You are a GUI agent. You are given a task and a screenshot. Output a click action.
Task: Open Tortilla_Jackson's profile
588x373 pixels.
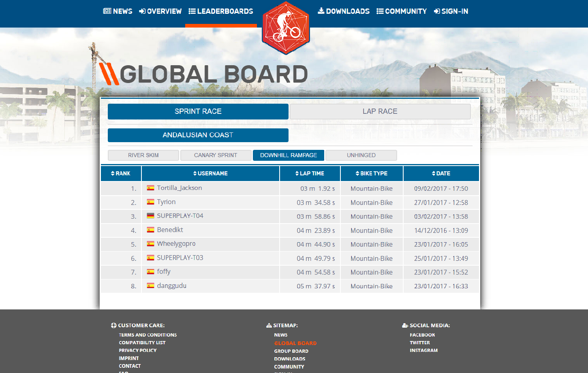[x=180, y=188]
